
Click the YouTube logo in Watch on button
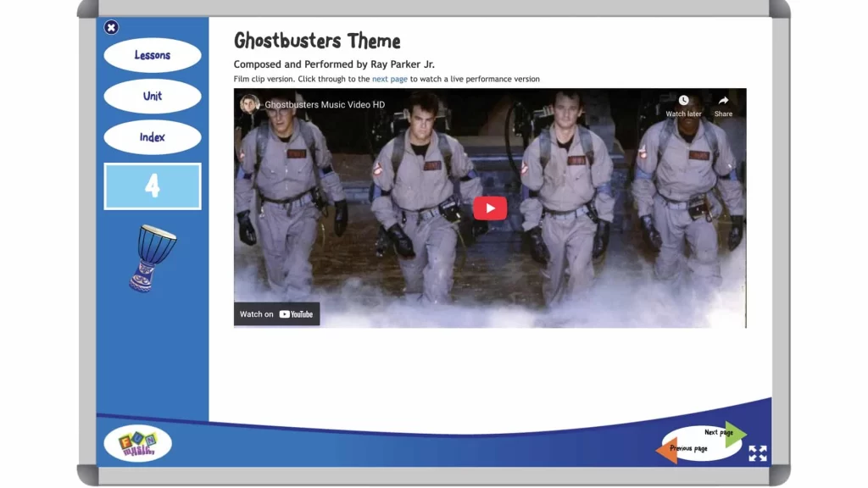click(x=298, y=313)
